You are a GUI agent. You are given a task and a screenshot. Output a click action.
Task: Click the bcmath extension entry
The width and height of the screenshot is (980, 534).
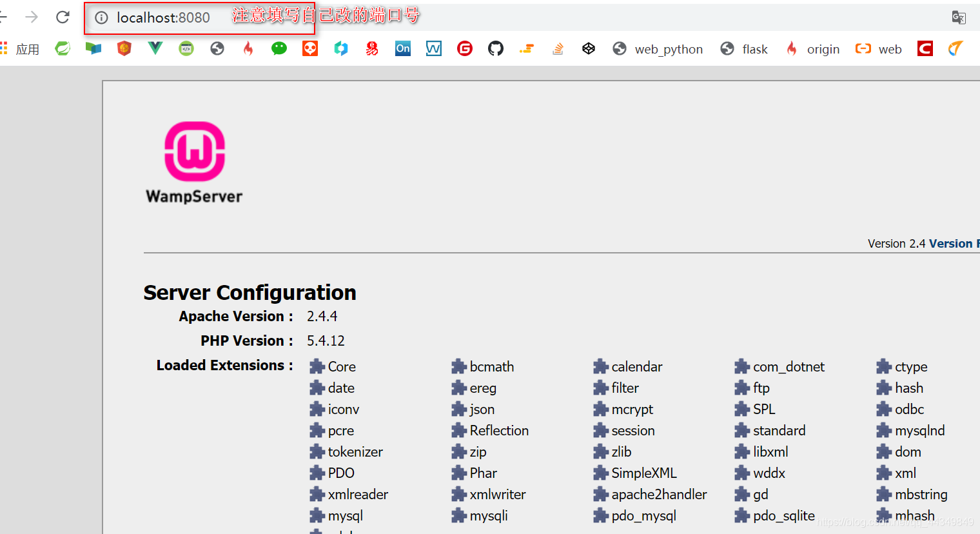tap(483, 366)
